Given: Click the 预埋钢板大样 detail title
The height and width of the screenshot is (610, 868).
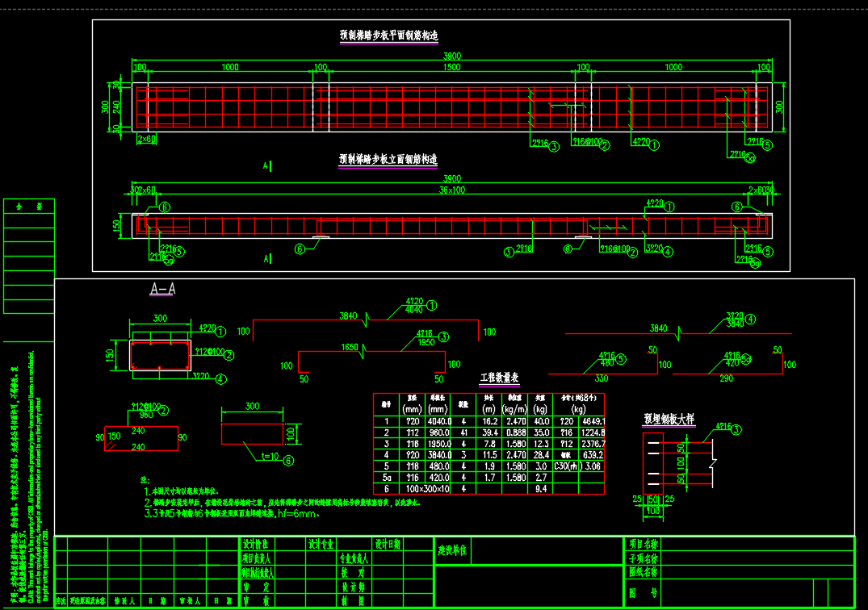Looking at the screenshot, I should 669,420.
